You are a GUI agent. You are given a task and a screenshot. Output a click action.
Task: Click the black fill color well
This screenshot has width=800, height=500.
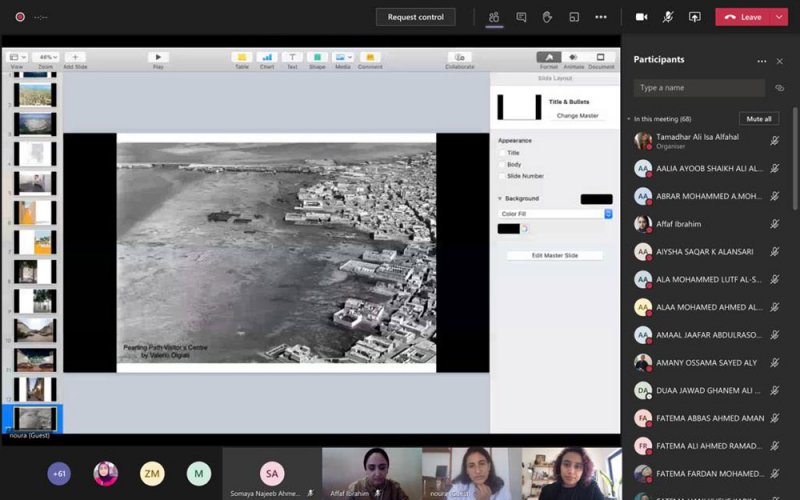(509, 229)
